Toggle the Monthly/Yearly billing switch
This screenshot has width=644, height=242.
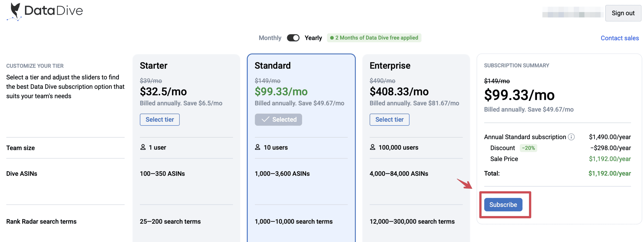coord(293,38)
